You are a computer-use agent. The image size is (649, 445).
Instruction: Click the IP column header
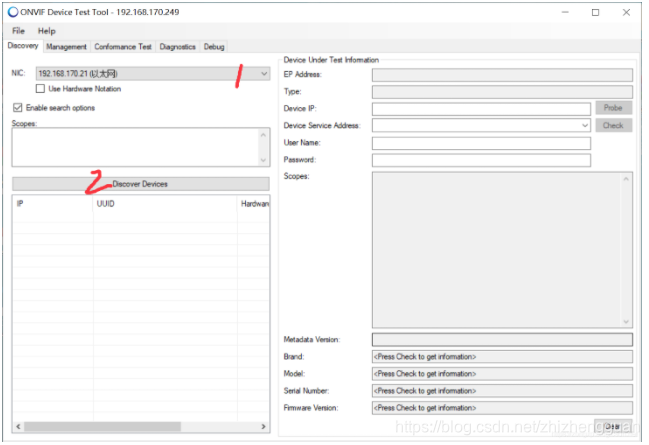coord(53,204)
